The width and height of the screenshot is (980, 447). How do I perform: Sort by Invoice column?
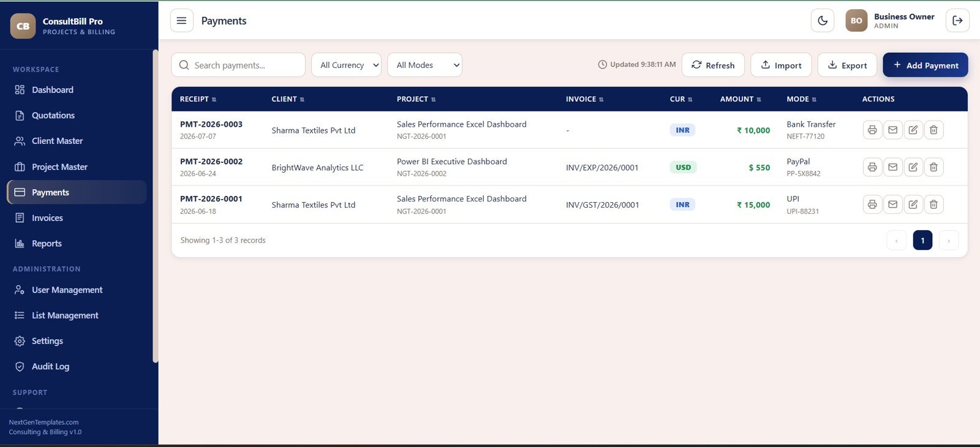coord(584,99)
